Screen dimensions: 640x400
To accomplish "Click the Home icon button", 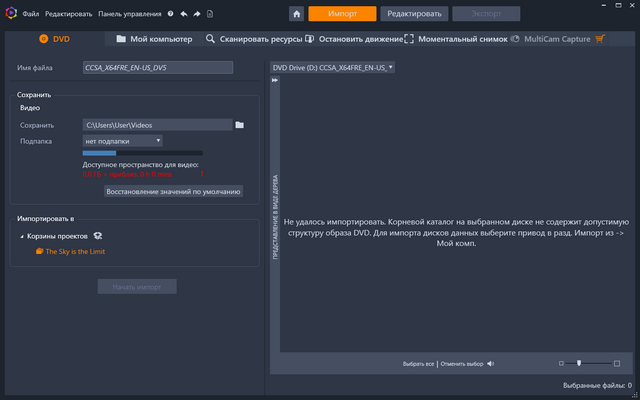I will pos(297,14).
